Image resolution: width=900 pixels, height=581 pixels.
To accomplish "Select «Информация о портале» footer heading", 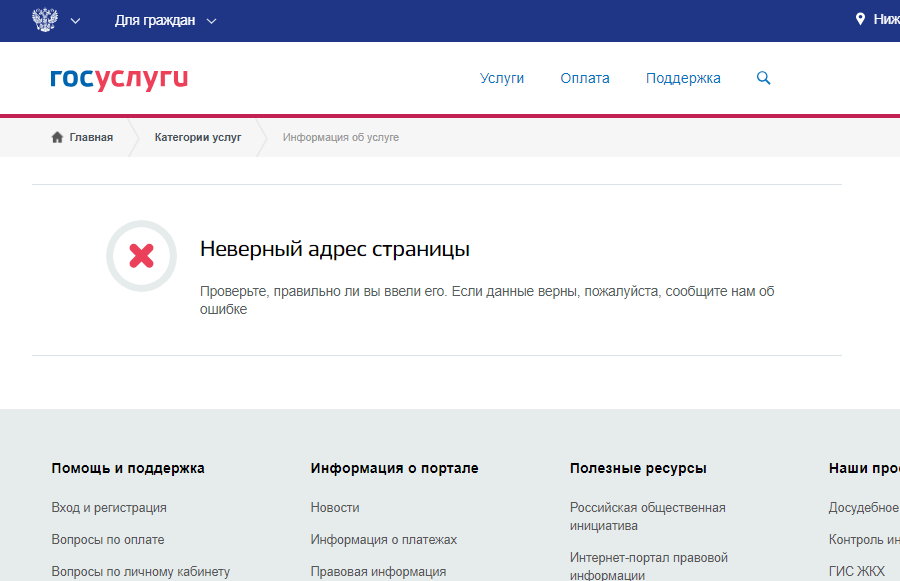I will click(x=394, y=468).
